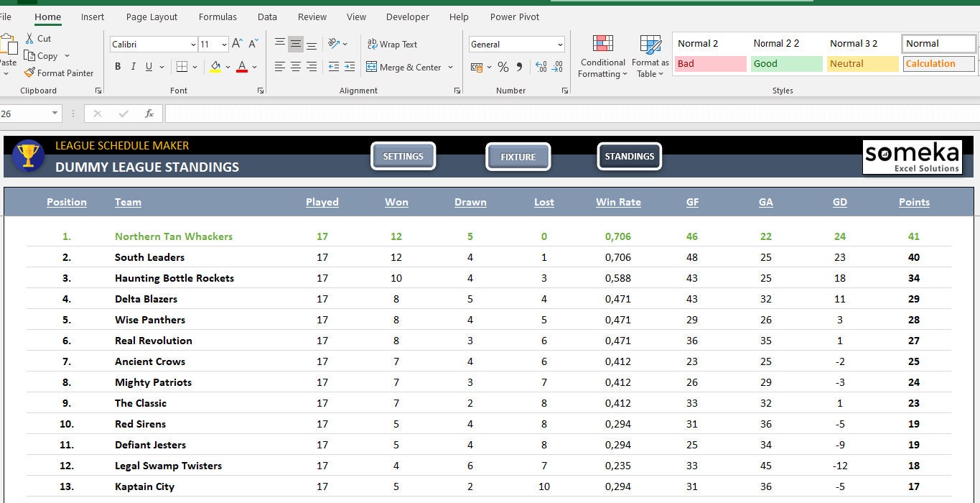Image resolution: width=980 pixels, height=503 pixels.
Task: Click the Someka Excel Solutions logo
Action: click(x=913, y=157)
